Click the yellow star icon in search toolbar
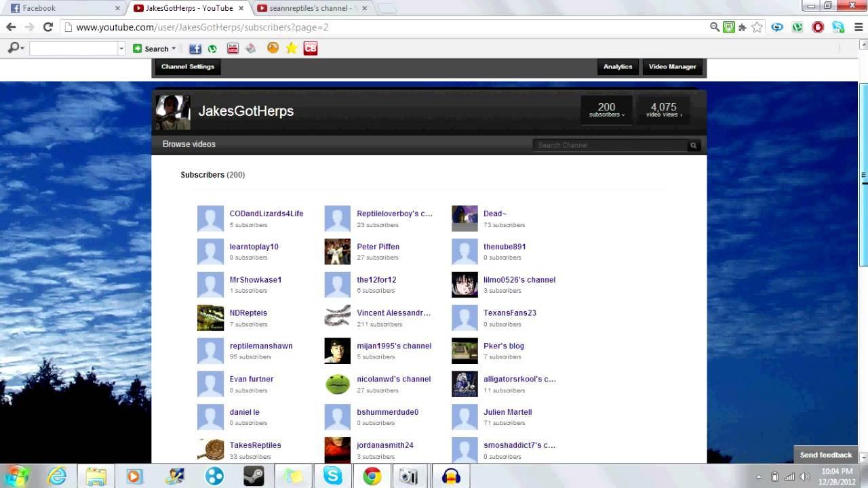The height and width of the screenshot is (488, 868). coord(291,48)
